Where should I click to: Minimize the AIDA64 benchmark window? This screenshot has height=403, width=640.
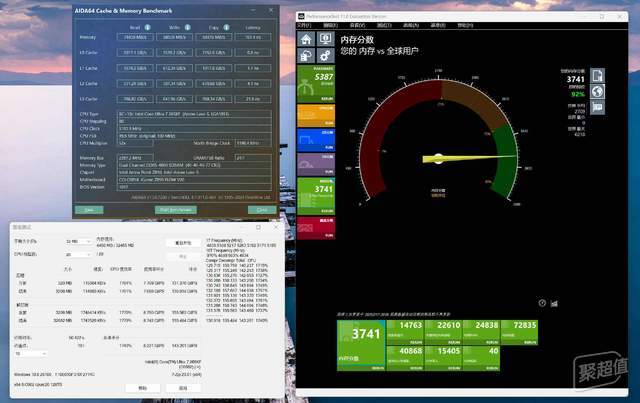click(x=253, y=10)
